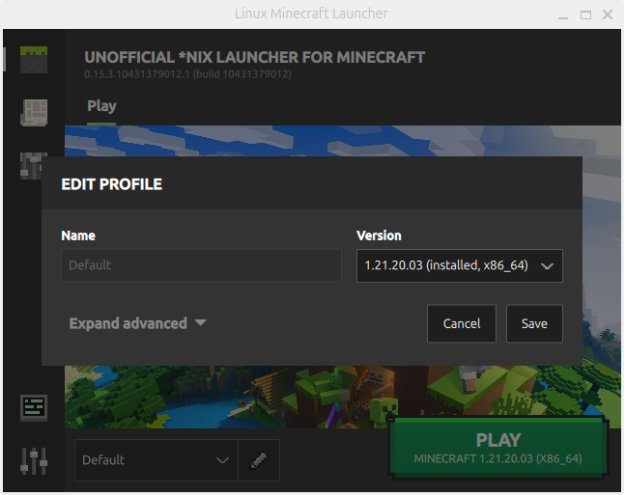624x495 pixels.
Task: Click the Unofficial *NIX Launcher header title
Action: pyautogui.click(x=254, y=57)
